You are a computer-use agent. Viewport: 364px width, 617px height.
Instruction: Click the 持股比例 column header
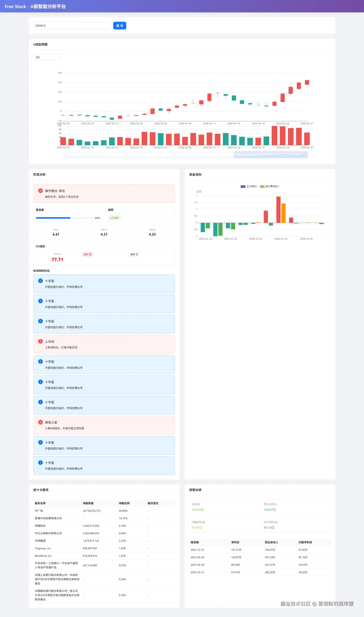(x=124, y=503)
